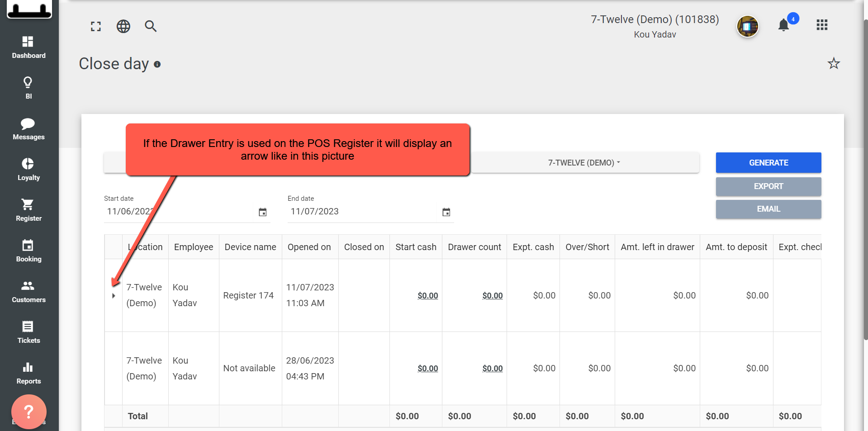Open the language globe icon
The height and width of the screenshot is (431, 868).
[x=123, y=26]
